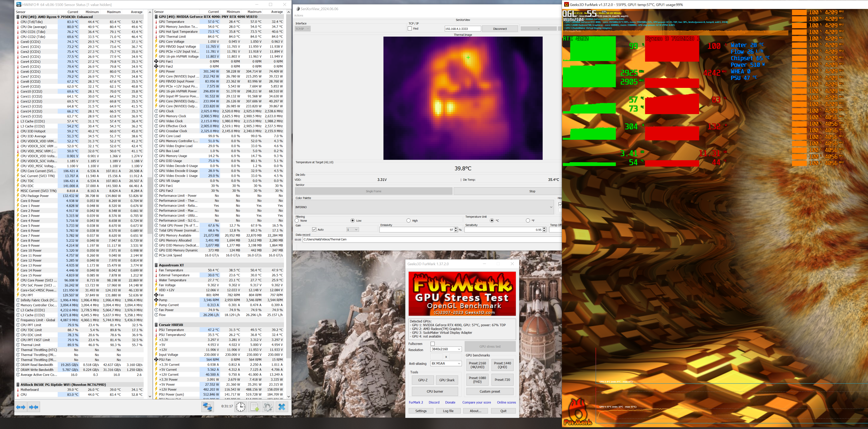The height and width of the screenshot is (429, 868).
Task: Collapse the Aquastream XT sensor group icon
Action: point(156,265)
